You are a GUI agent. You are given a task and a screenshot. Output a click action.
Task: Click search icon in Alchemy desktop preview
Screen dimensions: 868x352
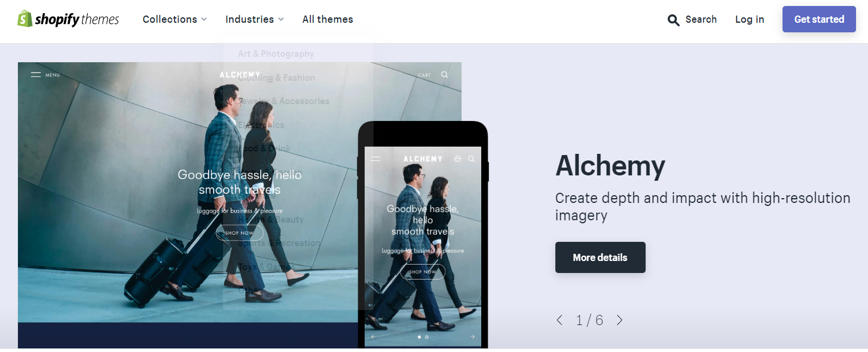tap(445, 75)
